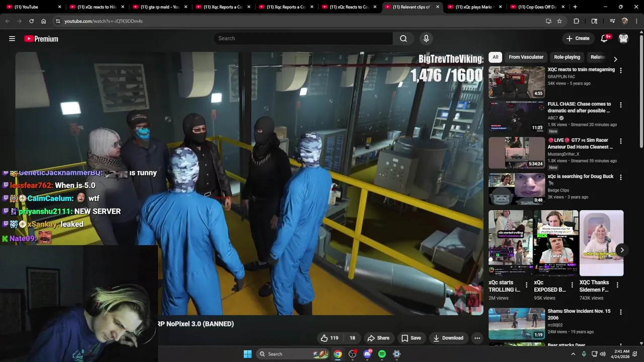The width and height of the screenshot is (644, 362).
Task: Select the Role-playing filter chip
Action: pos(567,57)
